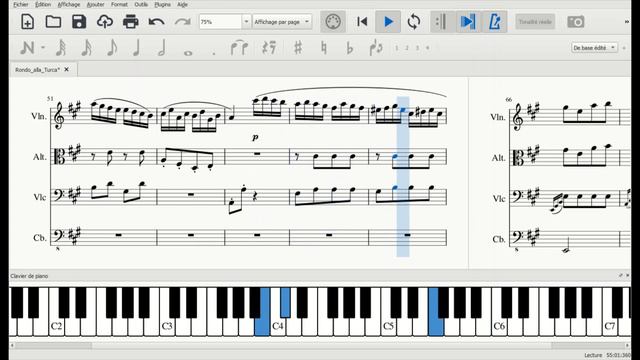Open the Édition menu

point(43,4)
